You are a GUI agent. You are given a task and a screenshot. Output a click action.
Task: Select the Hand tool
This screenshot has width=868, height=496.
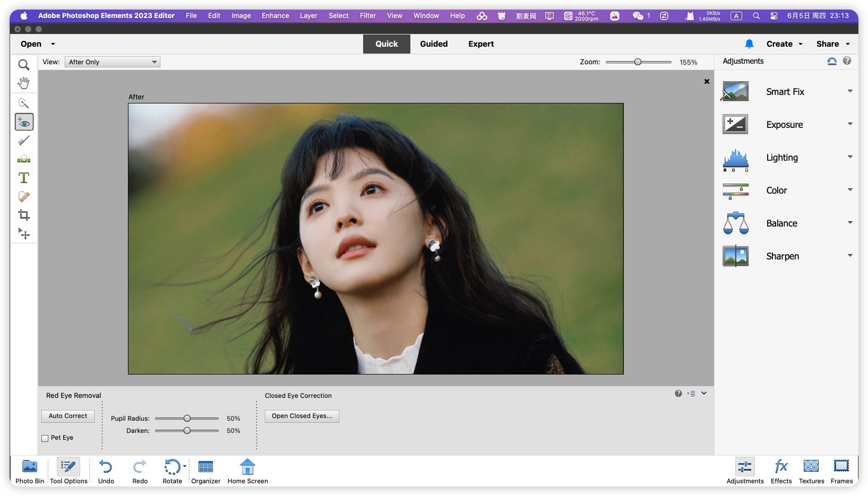(23, 83)
